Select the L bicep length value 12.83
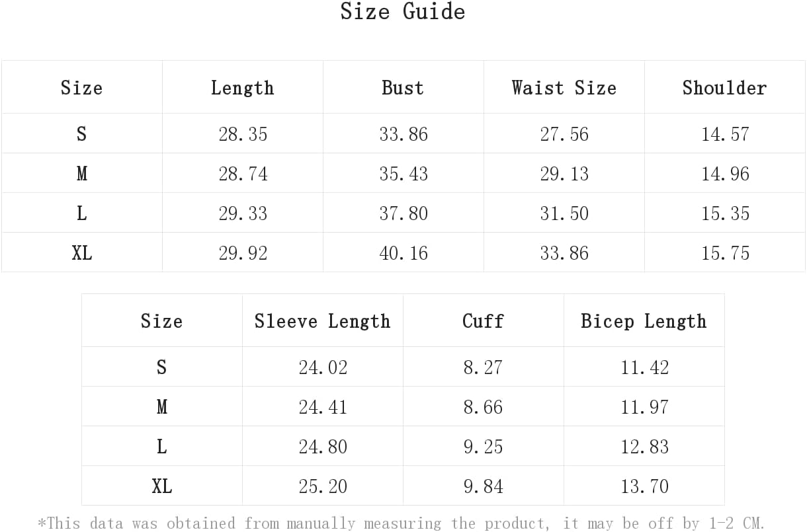The height and width of the screenshot is (532, 807). click(644, 447)
